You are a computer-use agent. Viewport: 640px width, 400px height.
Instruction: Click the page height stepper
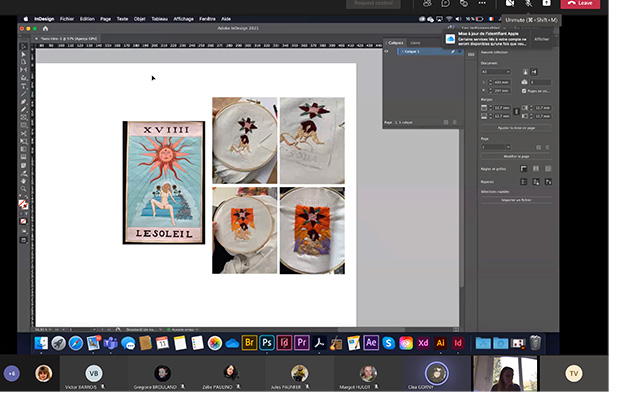click(x=490, y=91)
